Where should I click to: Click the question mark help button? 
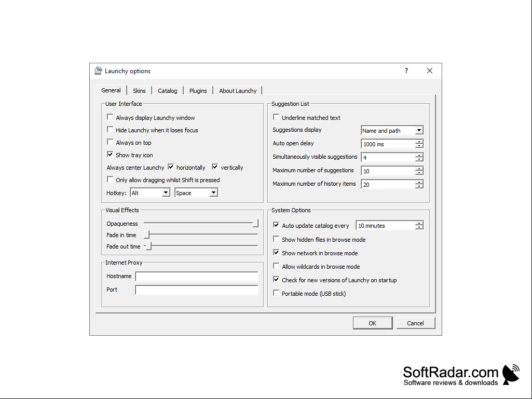coord(406,71)
